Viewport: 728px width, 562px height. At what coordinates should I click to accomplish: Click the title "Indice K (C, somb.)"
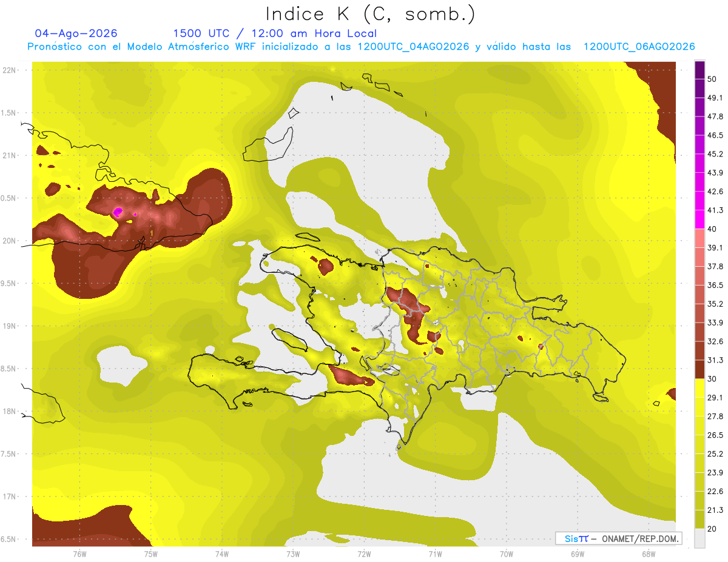(371, 13)
